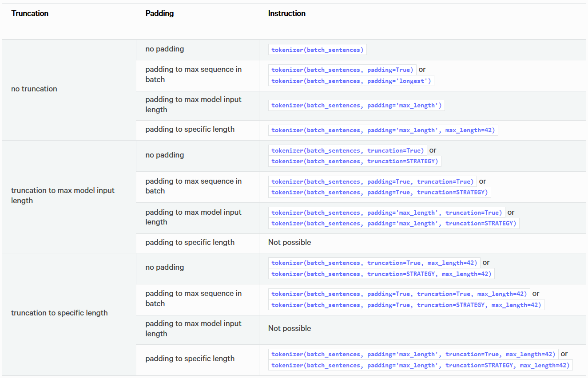This screenshot has width=588, height=378.
Task: Click padding='max_length', truncation=STRATEGY code without max_length
Action: (x=393, y=223)
